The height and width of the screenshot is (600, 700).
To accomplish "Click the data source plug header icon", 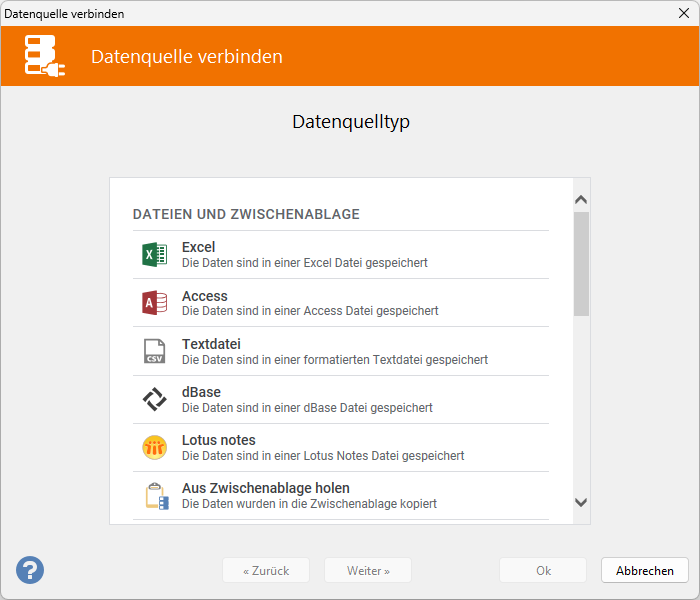I will pos(45,56).
